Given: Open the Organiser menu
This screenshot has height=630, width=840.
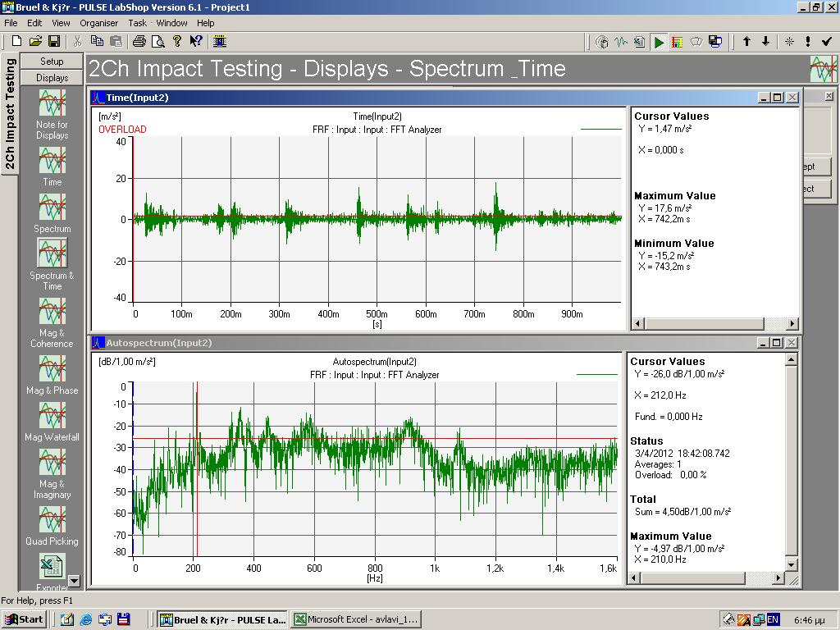Looking at the screenshot, I should click(98, 23).
